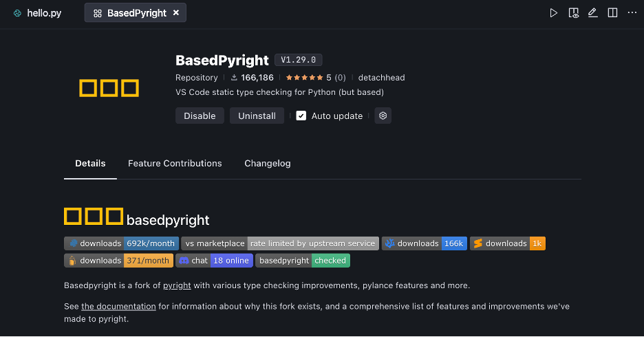Click the BasedPyright extension logo

pos(109,88)
